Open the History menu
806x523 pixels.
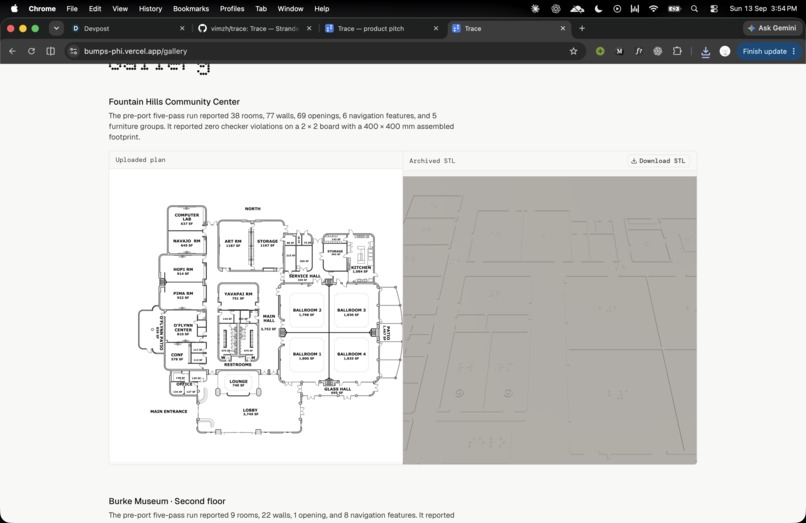(x=150, y=9)
